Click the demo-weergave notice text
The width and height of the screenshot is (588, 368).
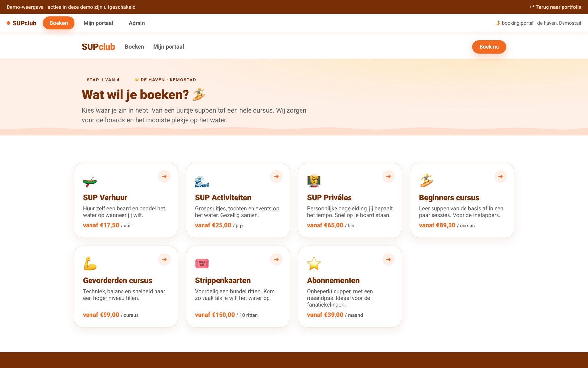point(71,7)
